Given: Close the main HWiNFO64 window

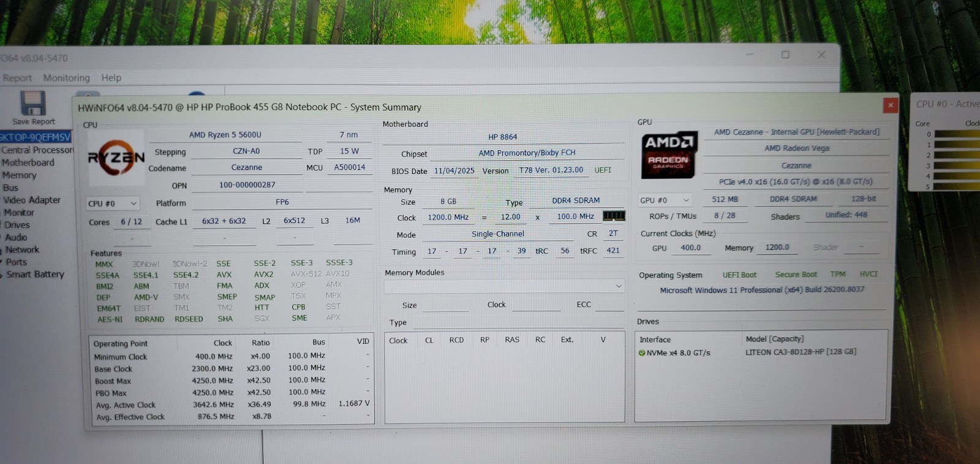Looking at the screenshot, I should [x=821, y=55].
